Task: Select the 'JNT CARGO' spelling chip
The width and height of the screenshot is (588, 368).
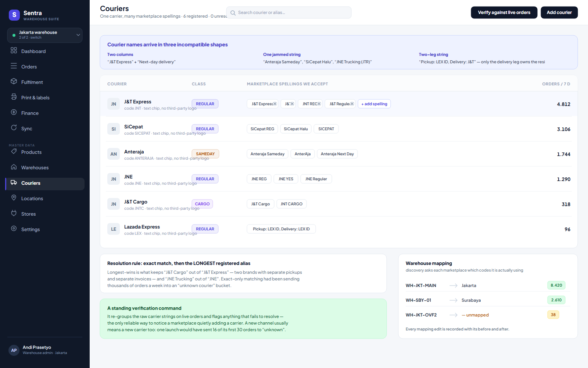Action: [x=292, y=204]
